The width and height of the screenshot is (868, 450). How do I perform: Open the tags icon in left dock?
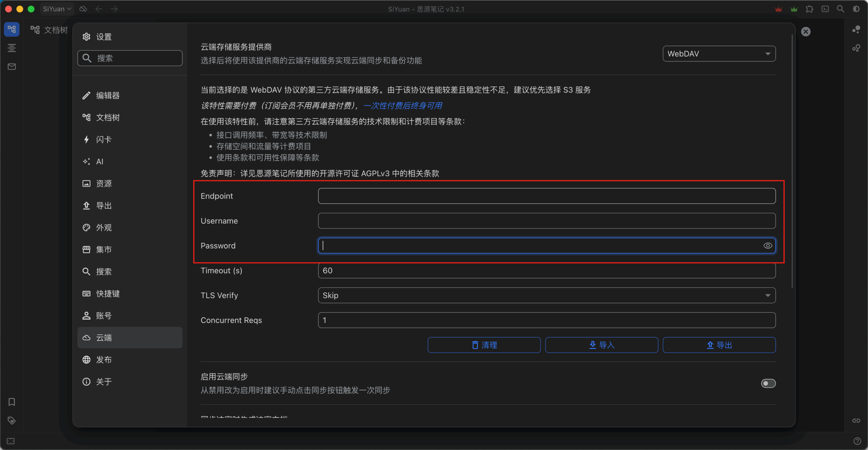(x=12, y=420)
